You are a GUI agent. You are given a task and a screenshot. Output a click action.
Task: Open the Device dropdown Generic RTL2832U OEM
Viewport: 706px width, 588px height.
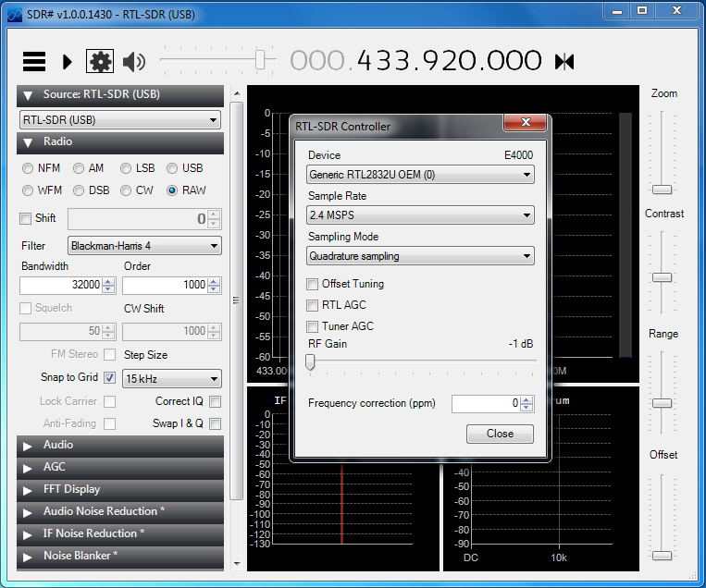(x=420, y=175)
